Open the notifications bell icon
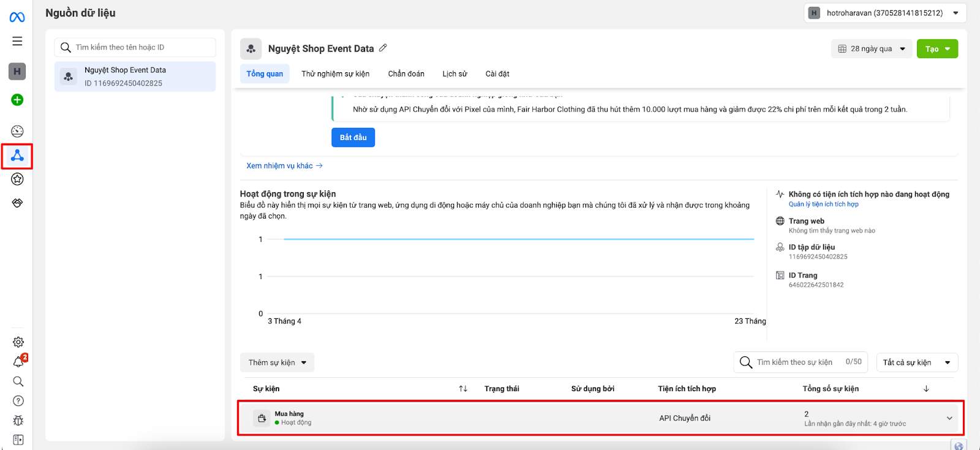The height and width of the screenshot is (450, 980). coord(18,362)
